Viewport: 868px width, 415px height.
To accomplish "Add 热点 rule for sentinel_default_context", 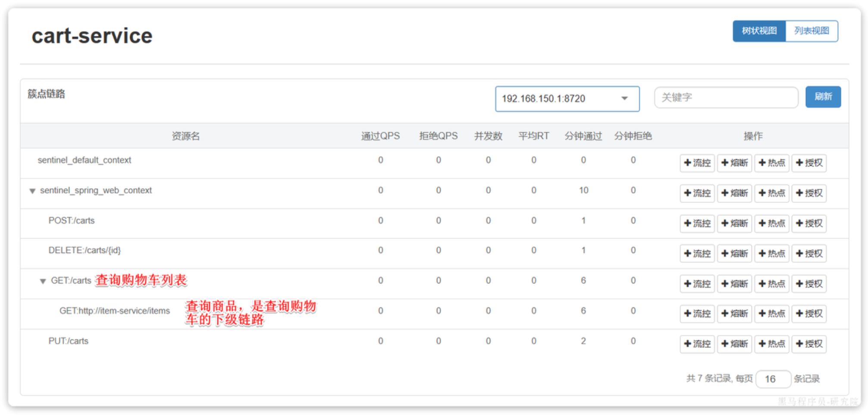I will 772,163.
